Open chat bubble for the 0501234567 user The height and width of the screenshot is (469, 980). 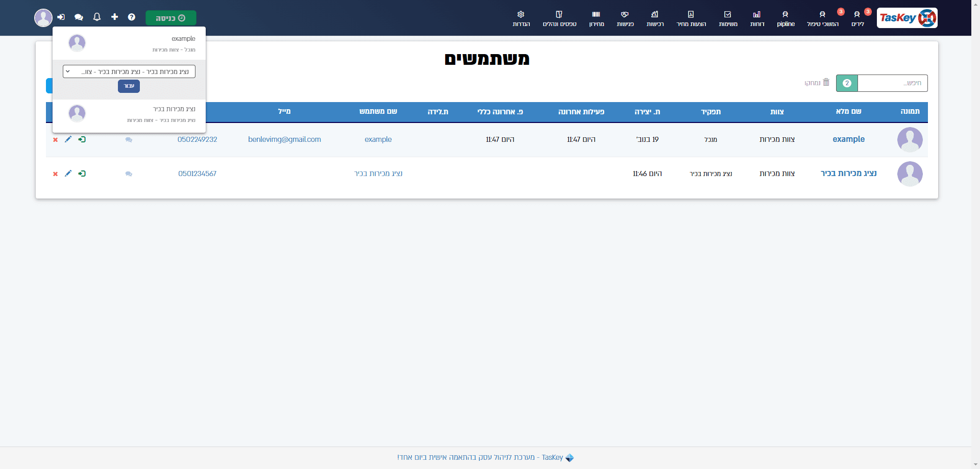(129, 174)
